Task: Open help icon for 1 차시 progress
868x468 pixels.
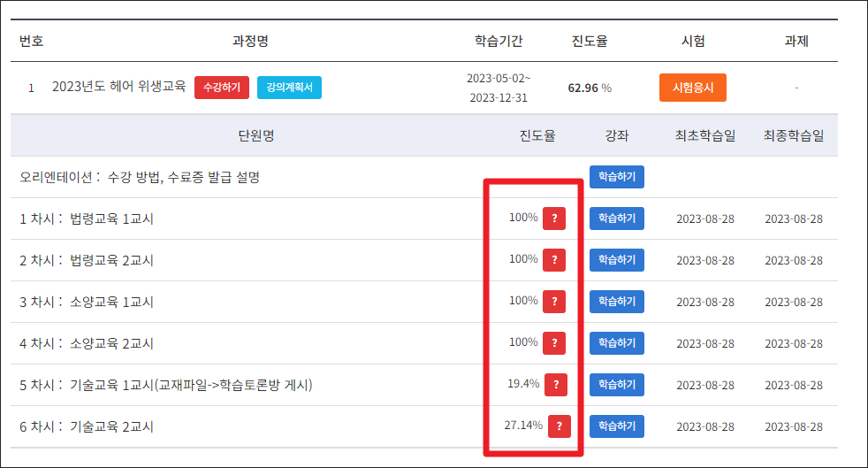Action: pos(554,219)
